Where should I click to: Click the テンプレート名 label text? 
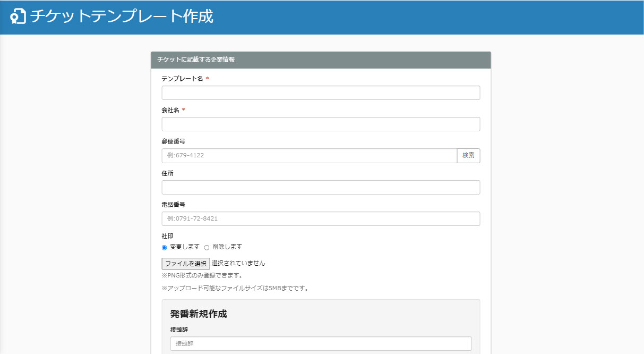click(x=182, y=79)
